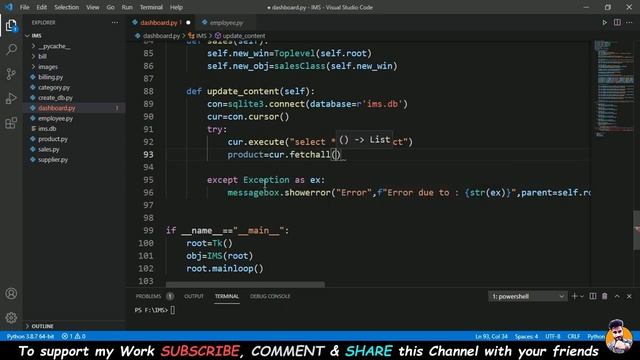Screen dimensions: 640x360
Task: Open sales.py in the explorer
Action: [x=49, y=149]
